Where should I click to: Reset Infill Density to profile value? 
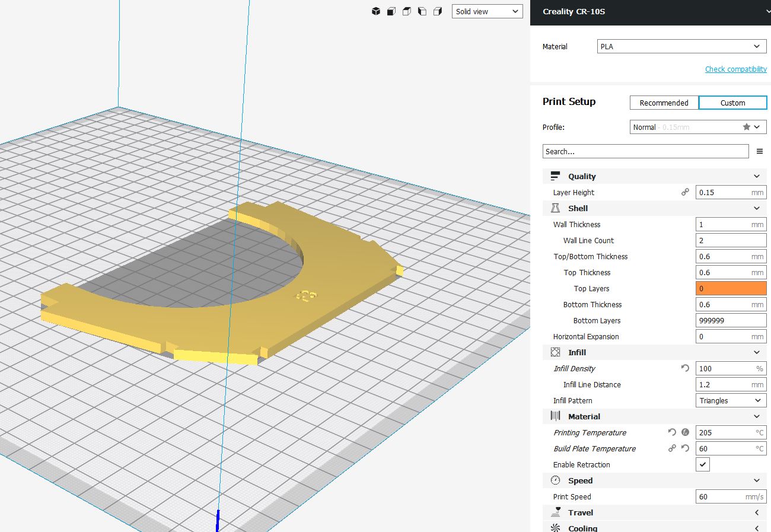[685, 368]
